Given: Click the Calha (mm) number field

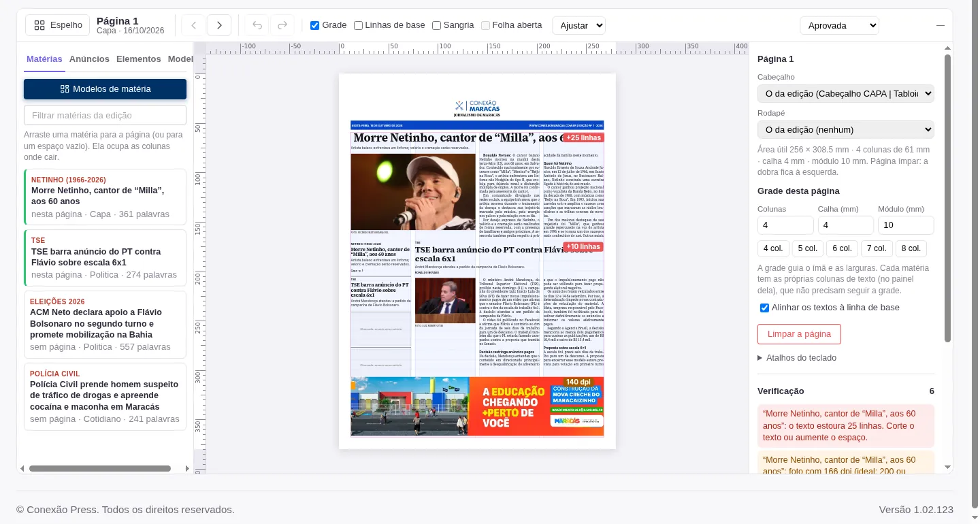Looking at the screenshot, I should [845, 225].
